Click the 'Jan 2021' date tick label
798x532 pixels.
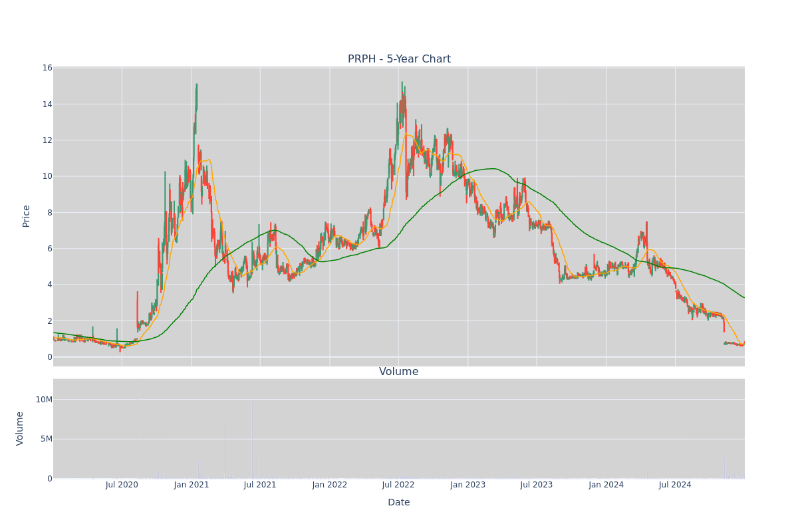point(192,485)
